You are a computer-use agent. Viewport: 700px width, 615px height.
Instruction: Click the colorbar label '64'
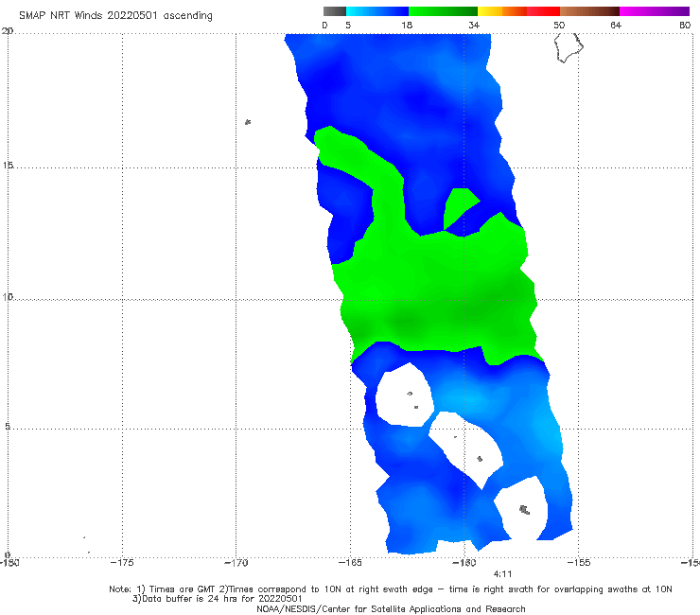click(616, 26)
